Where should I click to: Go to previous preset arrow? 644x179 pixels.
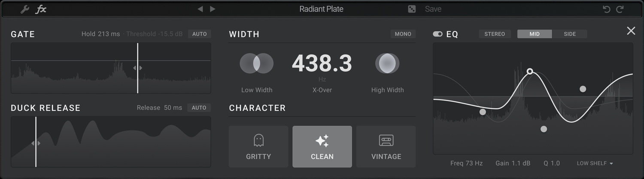(200, 9)
